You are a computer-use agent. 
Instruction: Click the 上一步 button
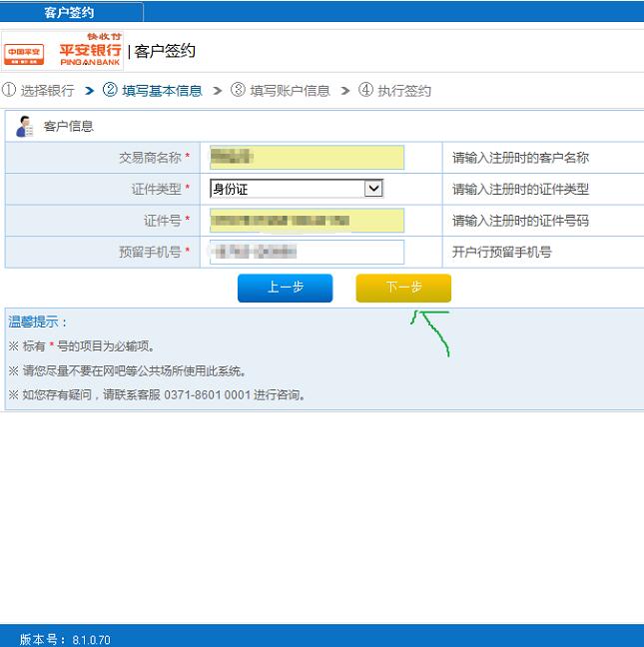click(x=286, y=288)
